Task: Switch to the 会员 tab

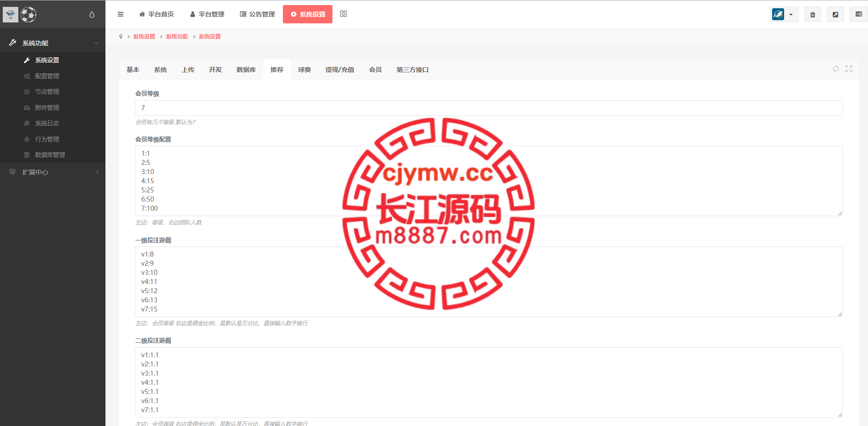Action: point(376,70)
